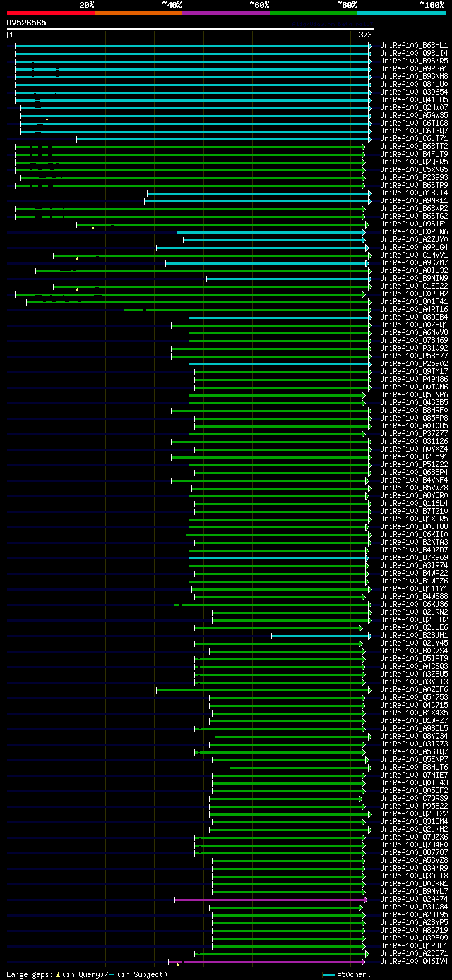
Task: Click the hit label UniRef100_A9S1E1
Action: tap(414, 224)
